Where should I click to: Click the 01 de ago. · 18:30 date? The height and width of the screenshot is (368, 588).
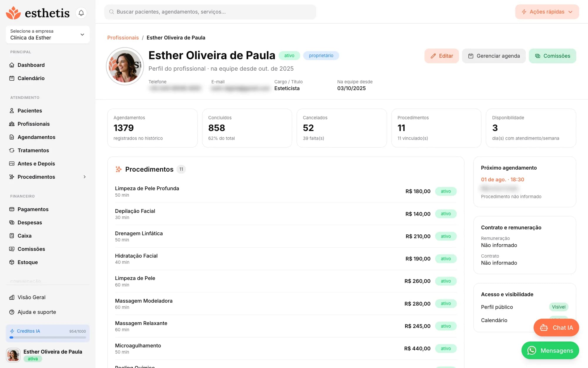pos(502,180)
